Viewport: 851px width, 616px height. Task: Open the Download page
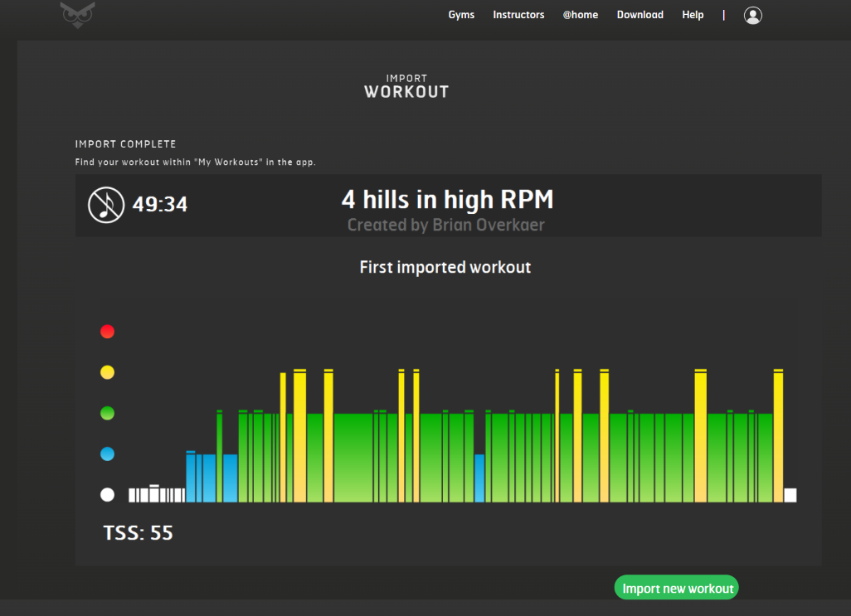coord(639,15)
